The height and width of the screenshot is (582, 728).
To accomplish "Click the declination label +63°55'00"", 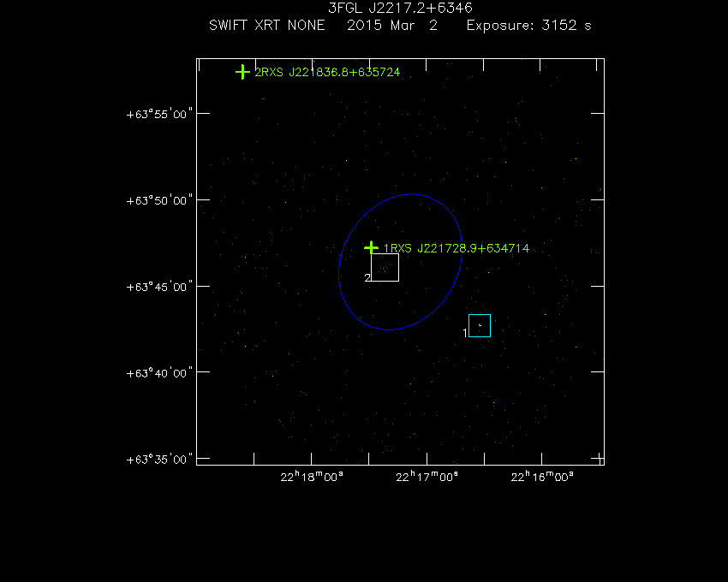I will (159, 114).
